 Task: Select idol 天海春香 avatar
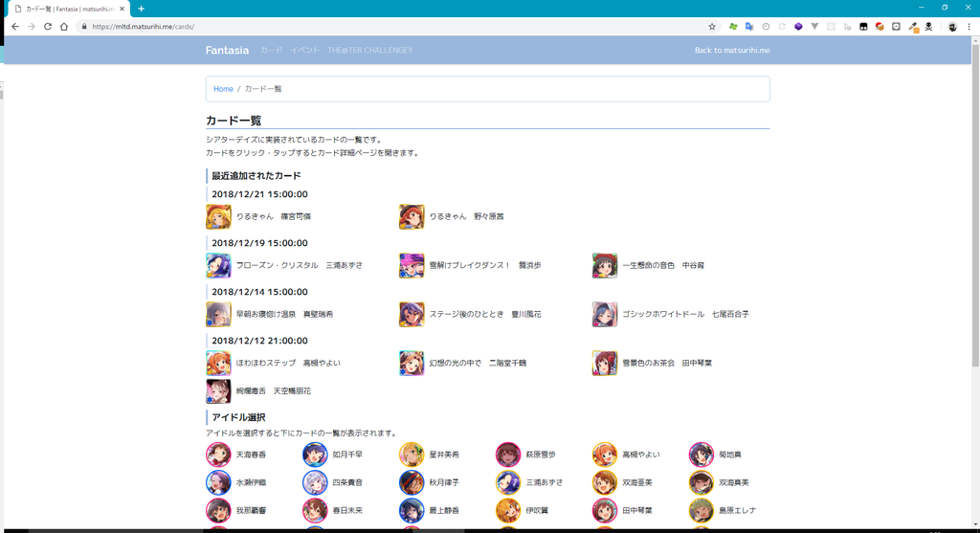218,455
